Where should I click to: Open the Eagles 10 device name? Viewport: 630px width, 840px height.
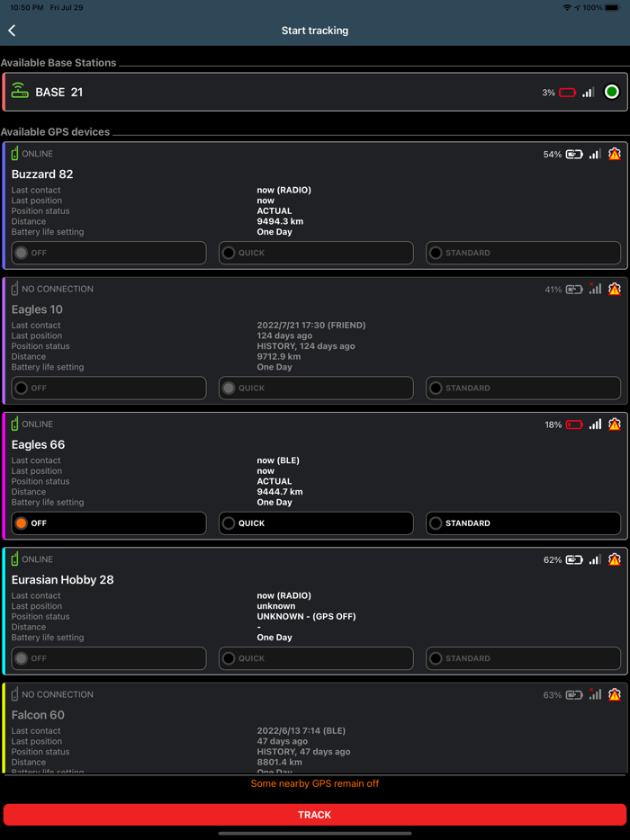(37, 309)
